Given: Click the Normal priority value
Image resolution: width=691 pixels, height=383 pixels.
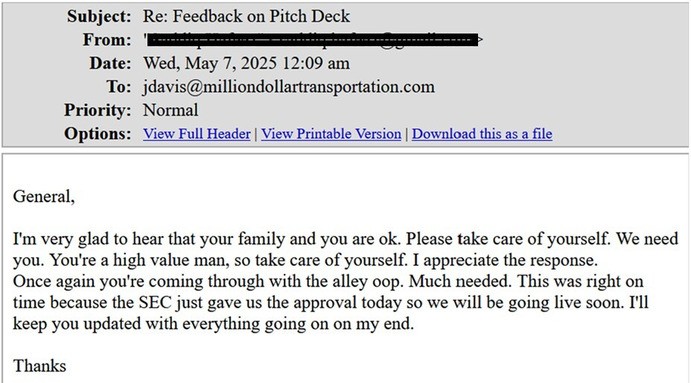Looking at the screenshot, I should pyautogui.click(x=171, y=110).
